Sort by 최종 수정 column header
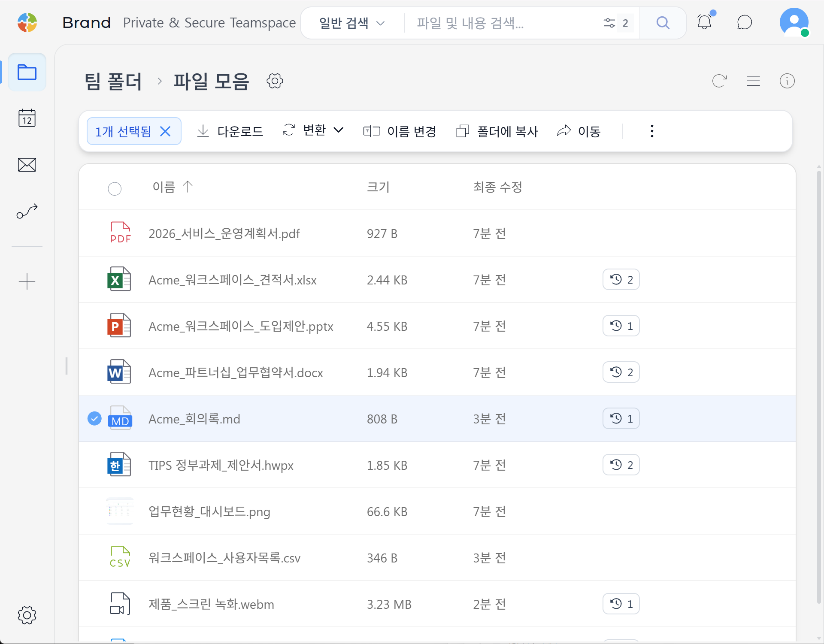Image resolution: width=824 pixels, height=644 pixels. (x=497, y=187)
